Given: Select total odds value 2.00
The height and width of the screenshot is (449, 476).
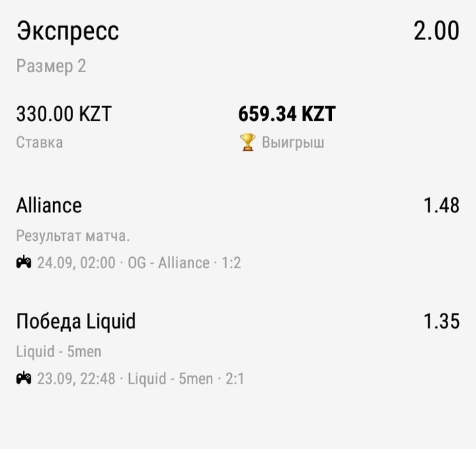Looking at the screenshot, I should click(x=437, y=31).
